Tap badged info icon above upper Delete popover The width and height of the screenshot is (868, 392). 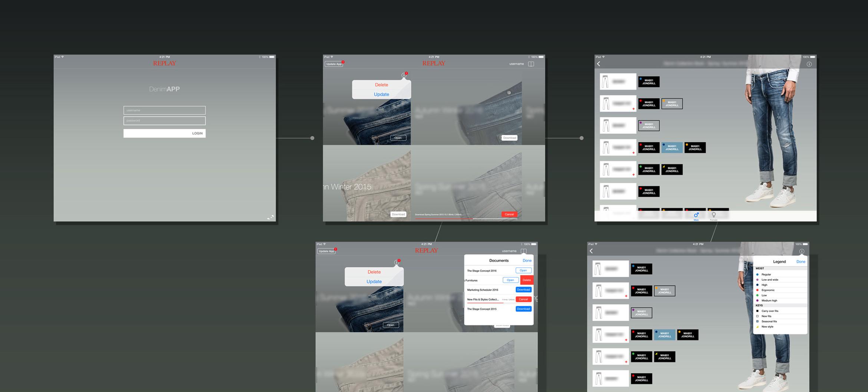tap(404, 75)
